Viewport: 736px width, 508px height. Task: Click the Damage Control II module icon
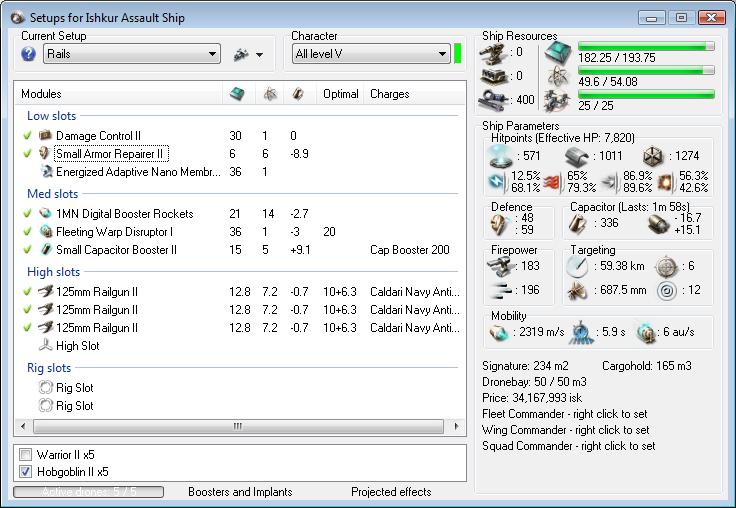point(44,136)
